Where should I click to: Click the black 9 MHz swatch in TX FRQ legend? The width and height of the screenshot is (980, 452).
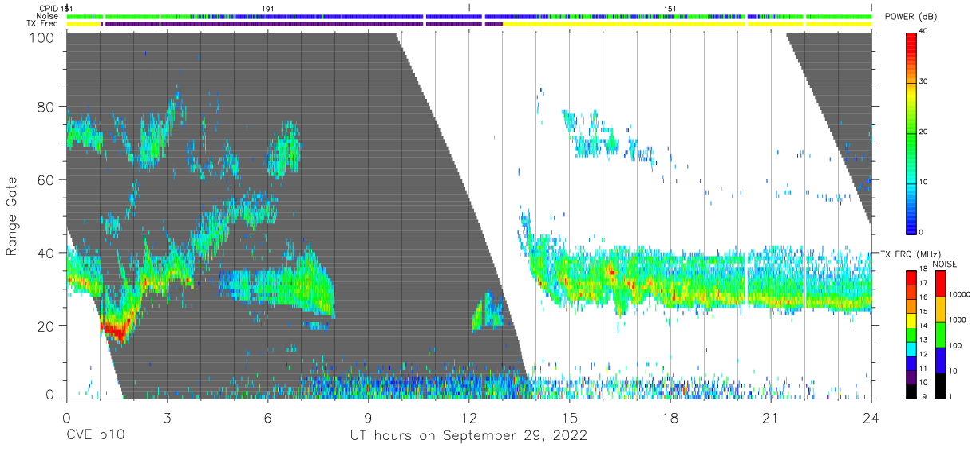point(911,391)
